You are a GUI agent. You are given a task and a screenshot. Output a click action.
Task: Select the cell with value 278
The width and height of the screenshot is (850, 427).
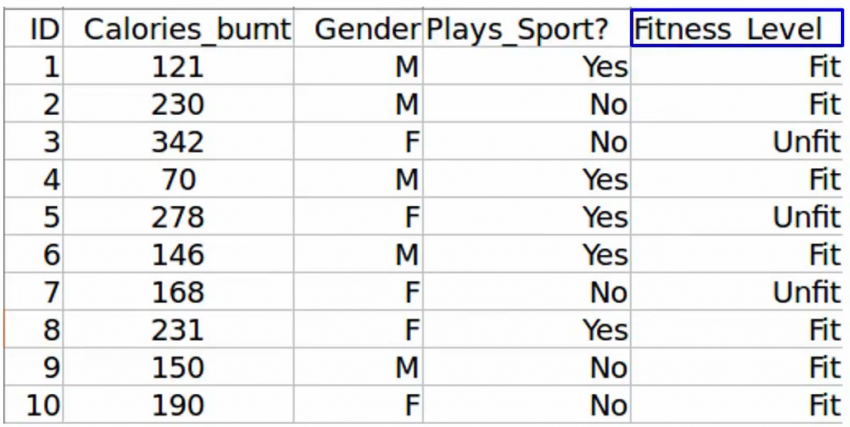tap(179, 217)
